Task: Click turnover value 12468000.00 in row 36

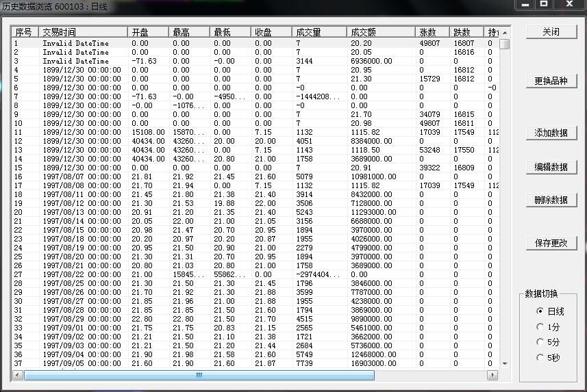Action: [373, 354]
